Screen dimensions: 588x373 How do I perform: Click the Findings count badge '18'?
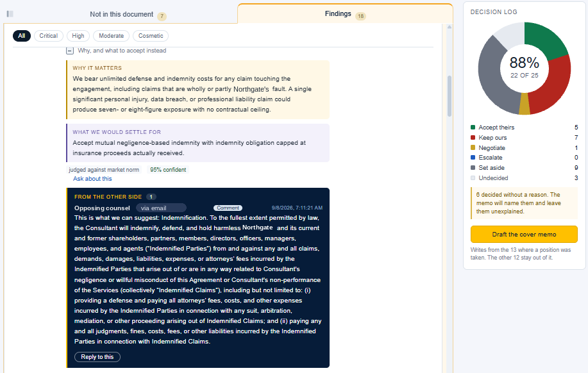(x=360, y=16)
